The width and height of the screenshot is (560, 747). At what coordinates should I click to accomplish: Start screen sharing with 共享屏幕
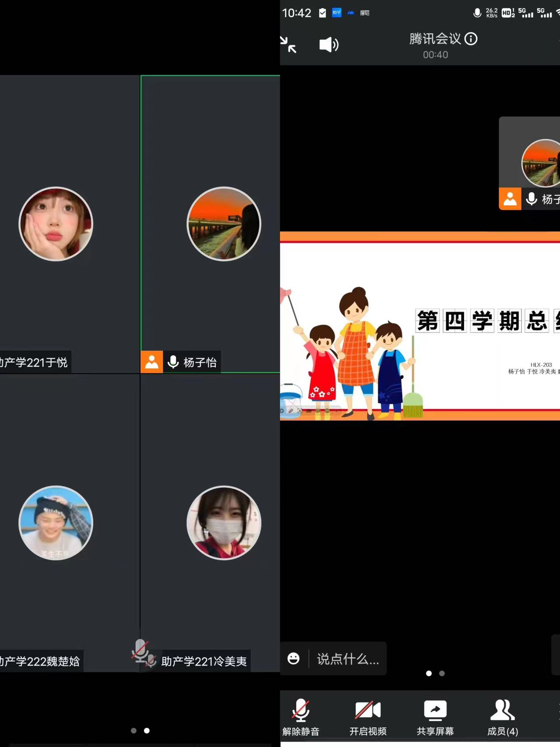(x=435, y=718)
